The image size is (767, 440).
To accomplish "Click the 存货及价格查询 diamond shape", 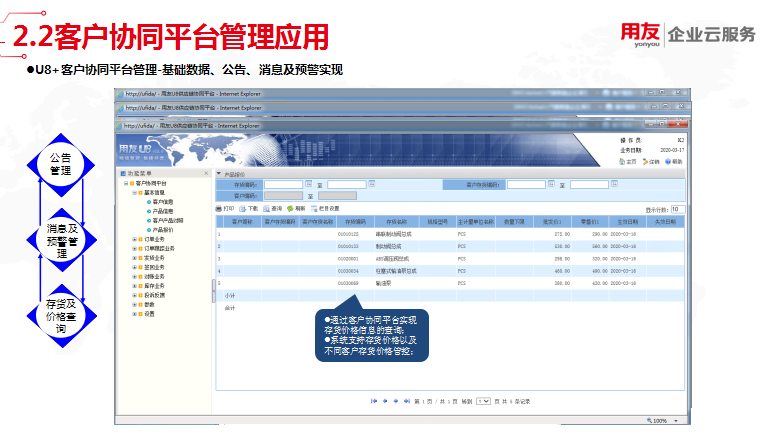I will 61,316.
